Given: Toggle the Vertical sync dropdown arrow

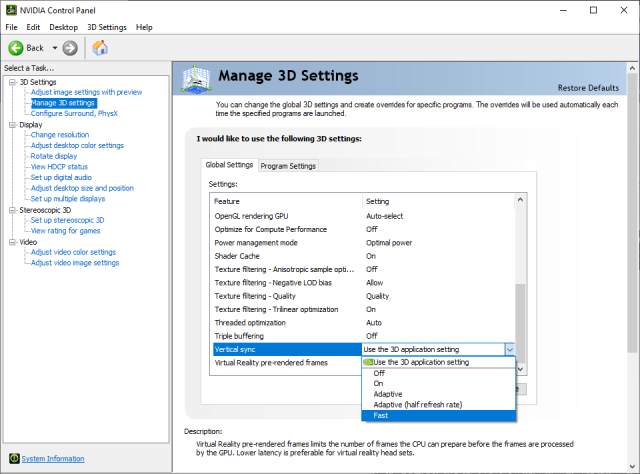Looking at the screenshot, I should point(509,349).
